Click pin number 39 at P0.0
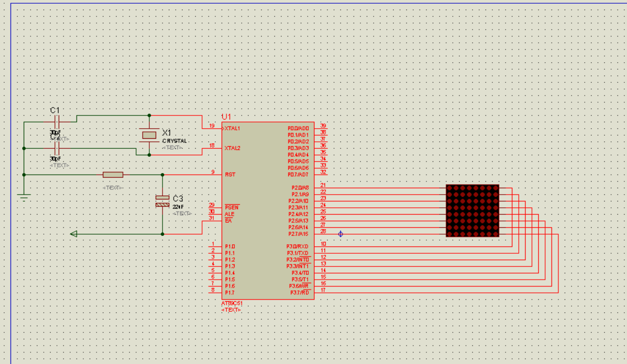627x364 pixels. tap(323, 126)
